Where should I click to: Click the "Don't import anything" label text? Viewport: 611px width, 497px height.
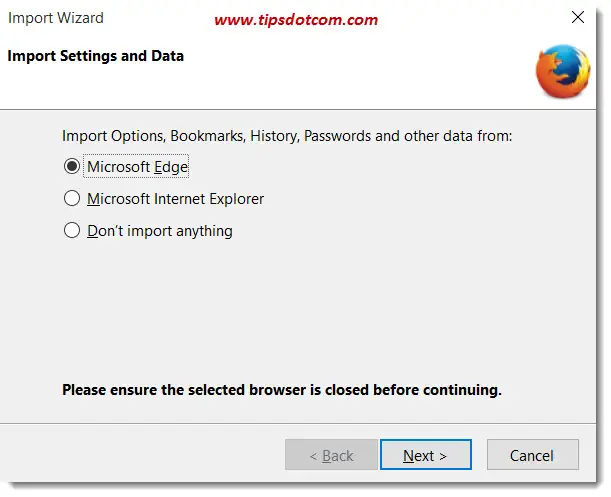pyautogui.click(x=160, y=231)
